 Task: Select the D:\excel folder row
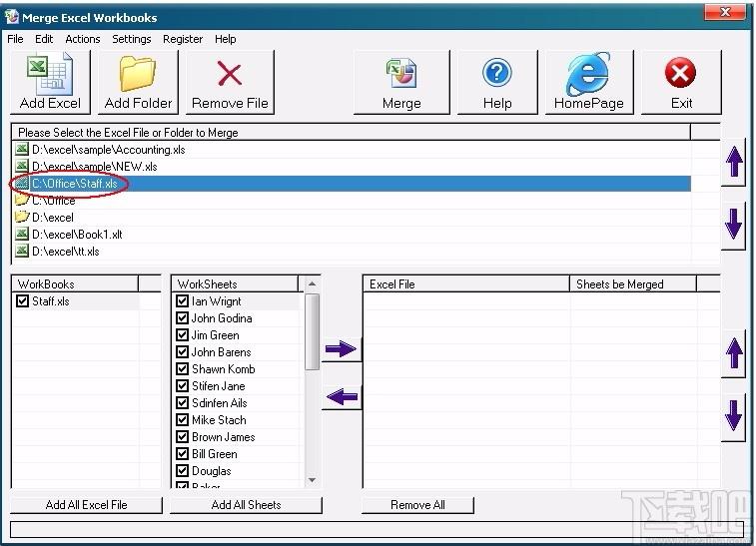(x=352, y=218)
